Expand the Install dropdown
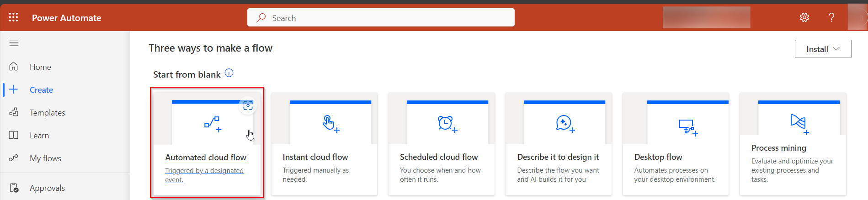 tap(823, 49)
